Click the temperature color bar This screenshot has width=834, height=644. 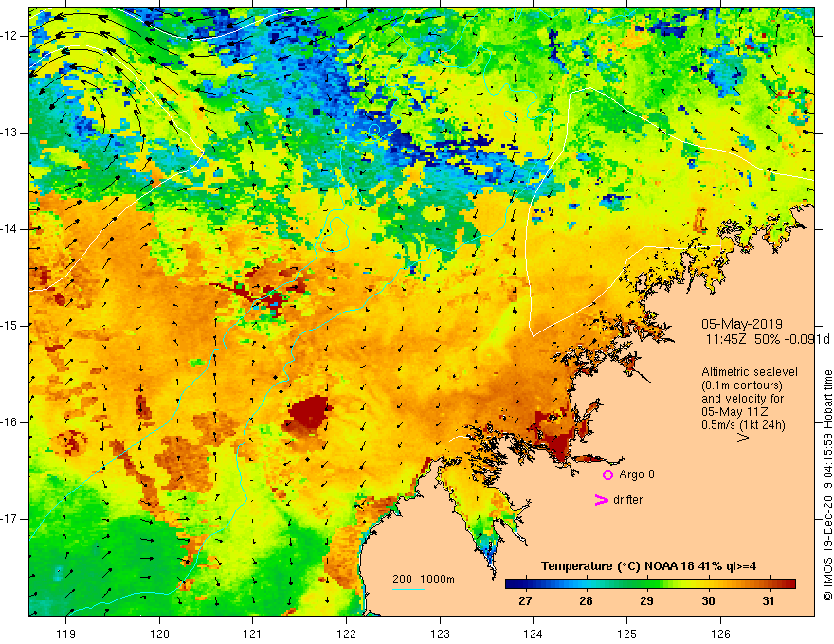point(650,584)
